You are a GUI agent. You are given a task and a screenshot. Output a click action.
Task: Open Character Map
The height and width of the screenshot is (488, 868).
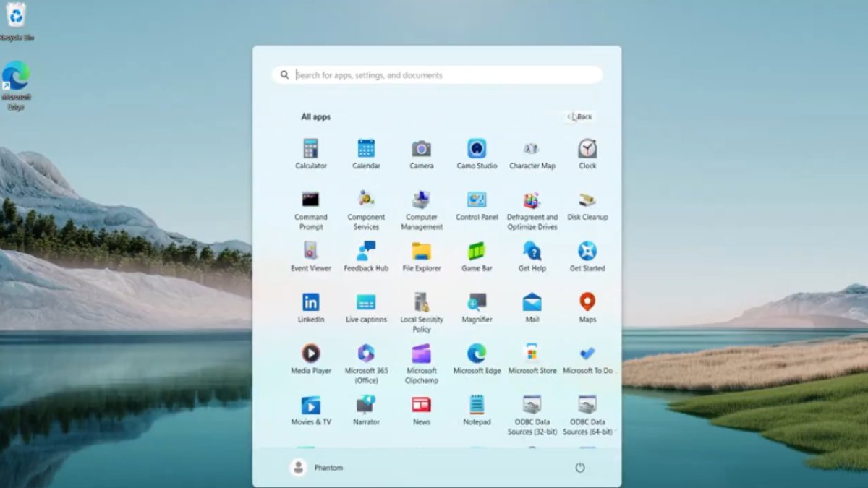click(532, 154)
